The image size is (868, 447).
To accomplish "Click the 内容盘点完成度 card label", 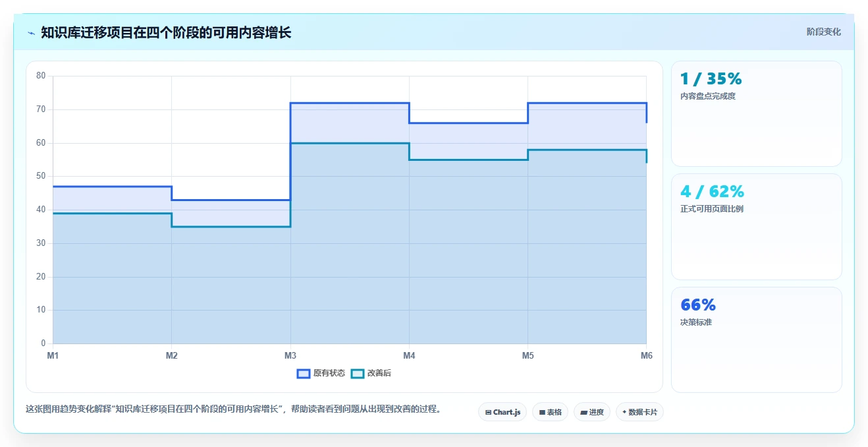I will tap(708, 96).
